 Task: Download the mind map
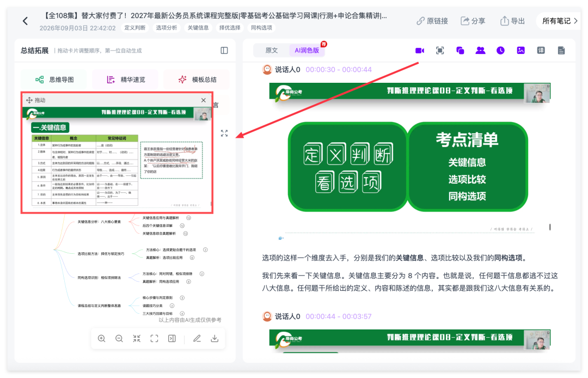(x=215, y=339)
